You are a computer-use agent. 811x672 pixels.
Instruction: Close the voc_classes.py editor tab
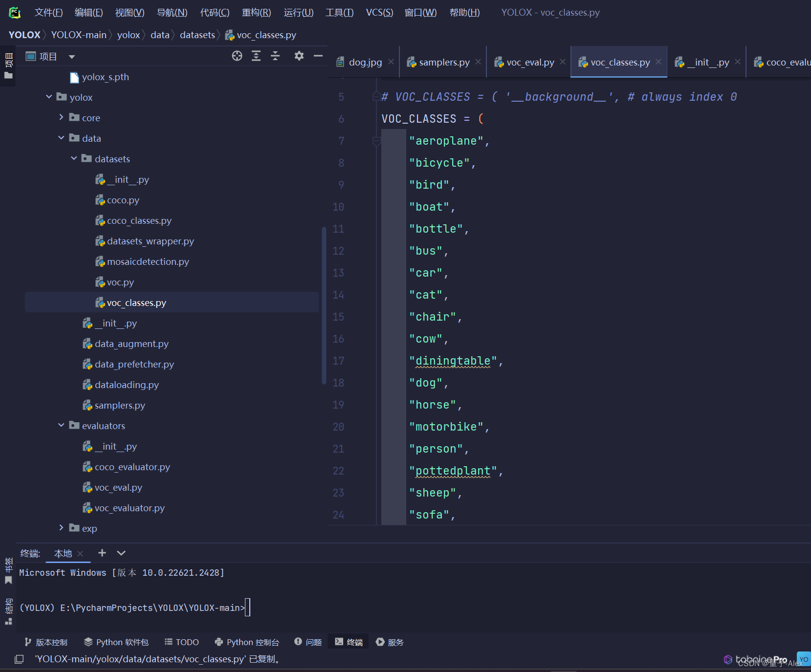tap(658, 62)
